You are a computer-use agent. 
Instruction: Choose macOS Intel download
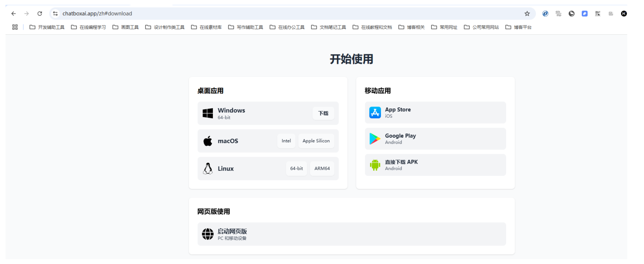click(286, 141)
